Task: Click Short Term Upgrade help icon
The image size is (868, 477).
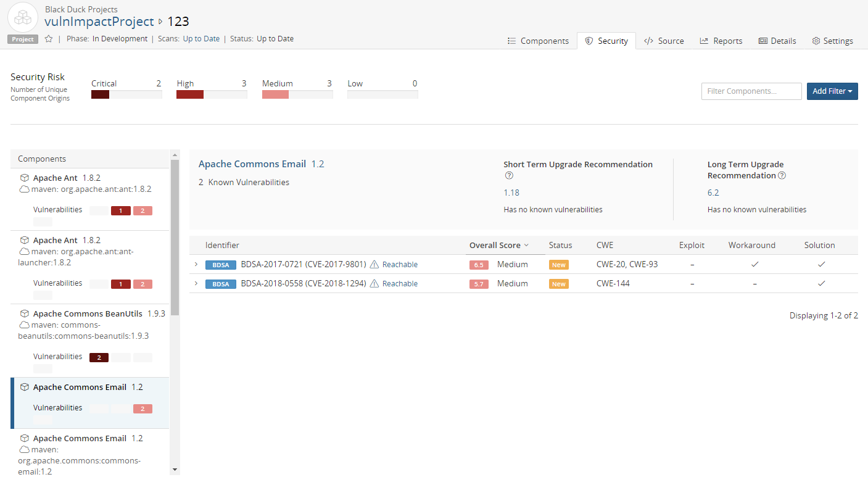Action: (x=509, y=176)
